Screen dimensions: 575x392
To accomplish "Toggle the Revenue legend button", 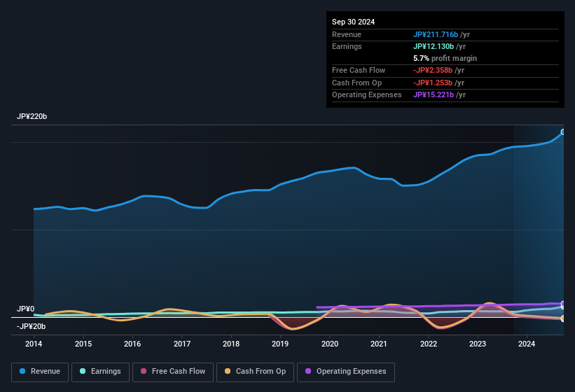I will tap(40, 372).
